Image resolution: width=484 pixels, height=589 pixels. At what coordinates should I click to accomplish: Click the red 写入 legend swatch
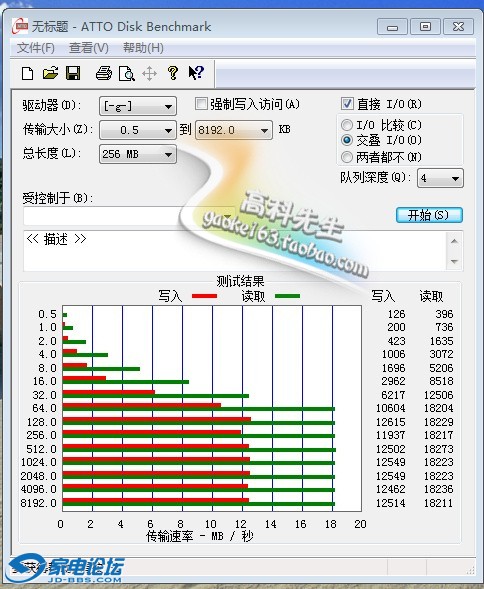(x=204, y=296)
